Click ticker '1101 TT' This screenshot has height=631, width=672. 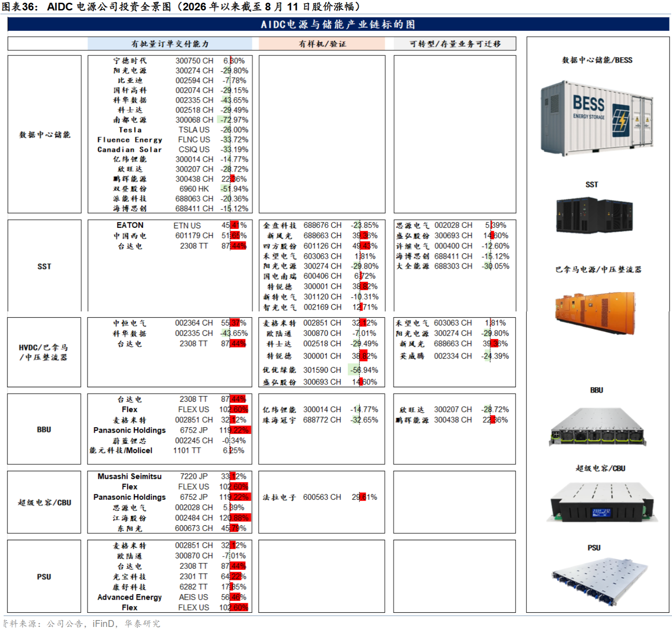[187, 451]
